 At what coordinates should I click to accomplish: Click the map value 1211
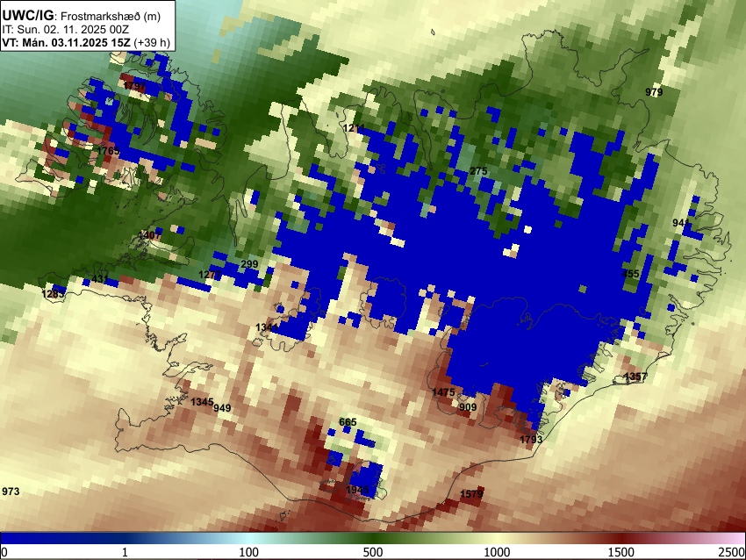354,127
